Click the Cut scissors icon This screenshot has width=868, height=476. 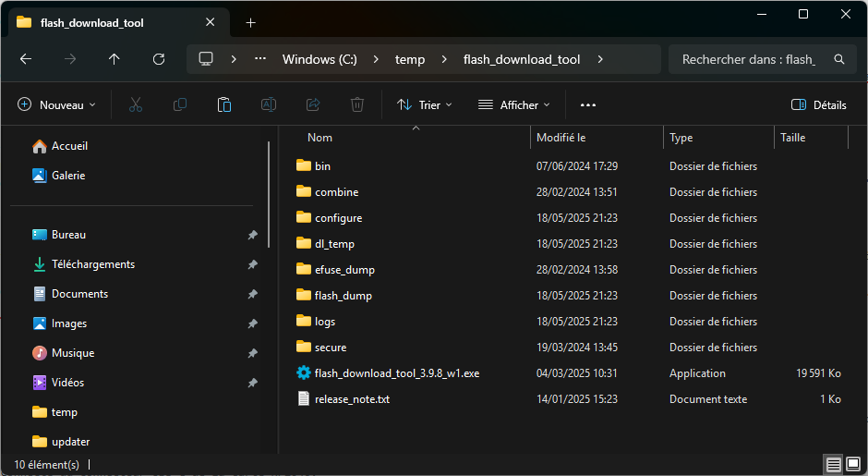136,105
